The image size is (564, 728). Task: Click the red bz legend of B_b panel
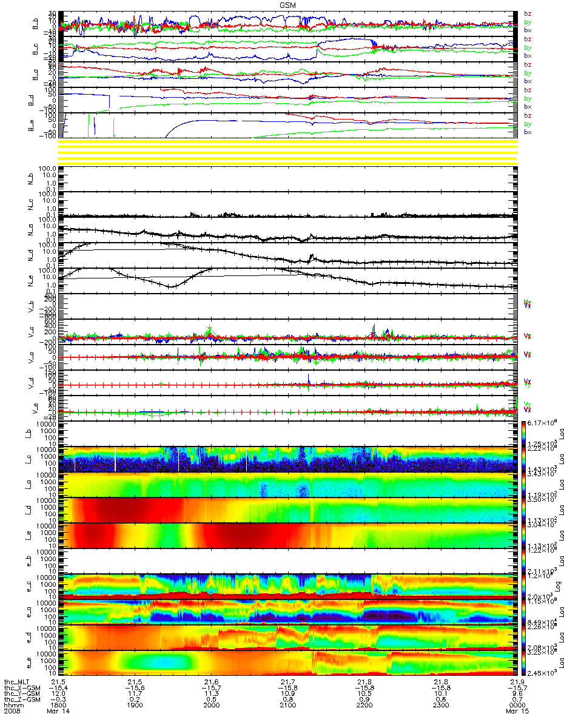528,13
